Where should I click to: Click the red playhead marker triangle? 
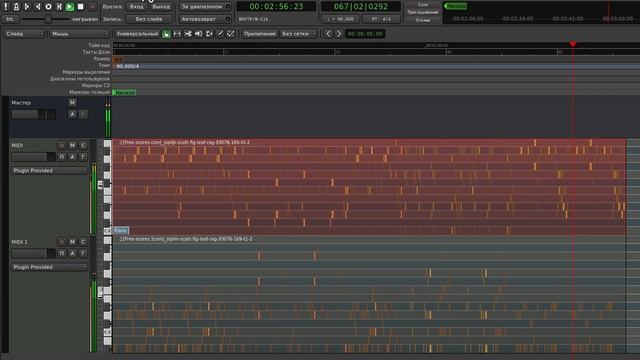[573, 44]
